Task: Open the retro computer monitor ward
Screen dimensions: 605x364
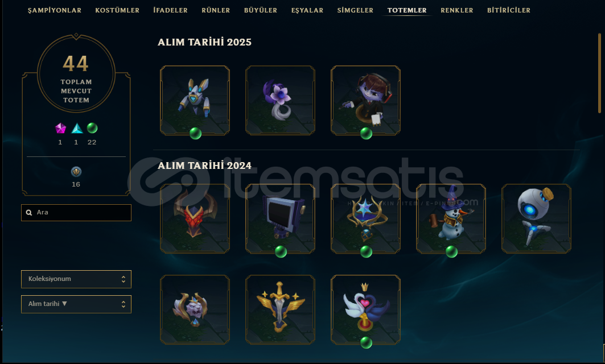Action: 280,218
